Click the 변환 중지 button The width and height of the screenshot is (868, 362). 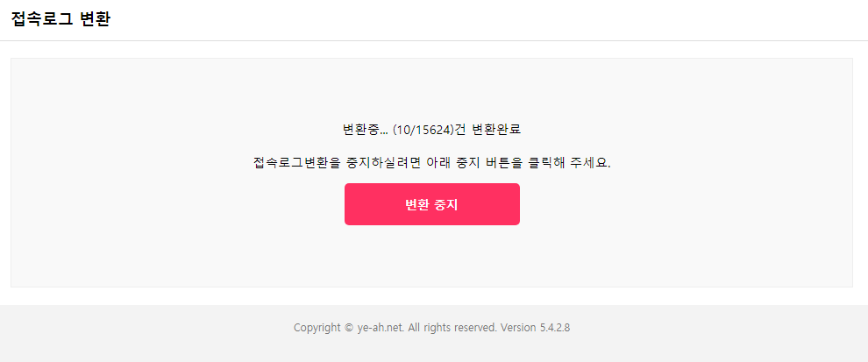(x=431, y=204)
